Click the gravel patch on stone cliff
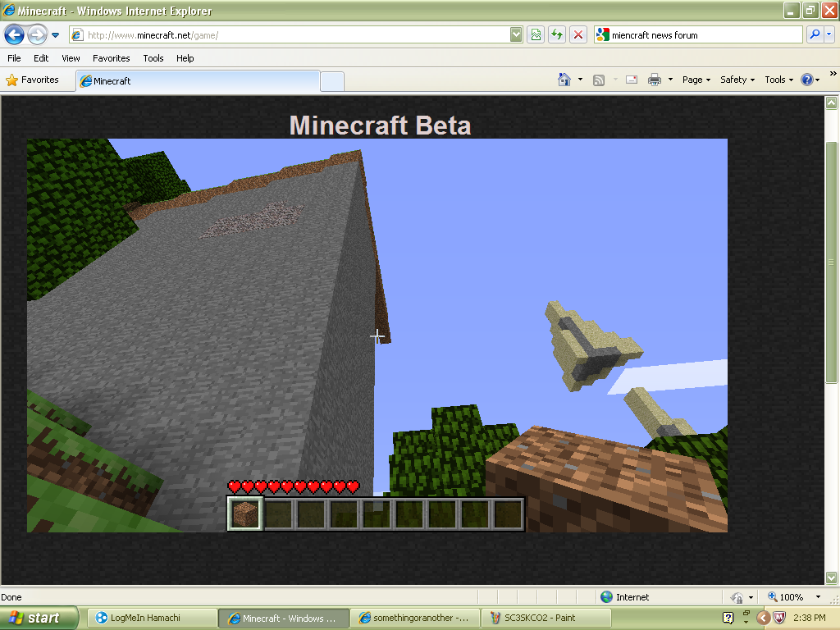 pyautogui.click(x=253, y=220)
